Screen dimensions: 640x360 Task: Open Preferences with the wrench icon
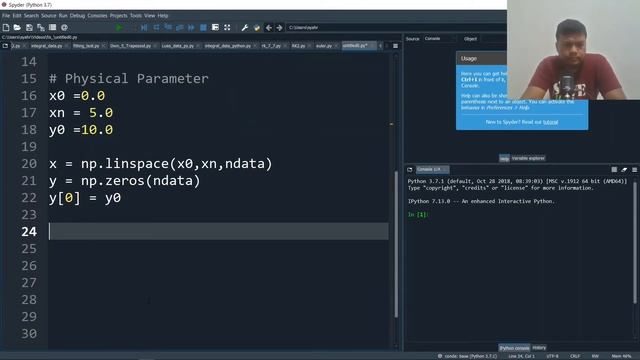244,28
